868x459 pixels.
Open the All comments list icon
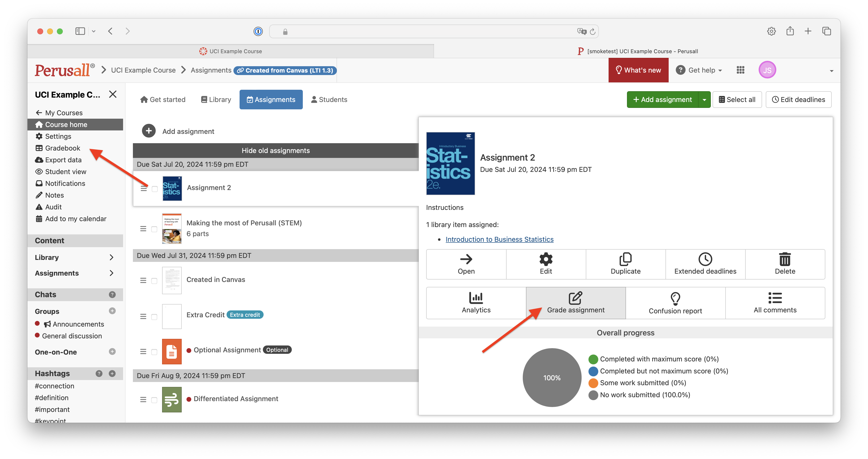point(775,298)
